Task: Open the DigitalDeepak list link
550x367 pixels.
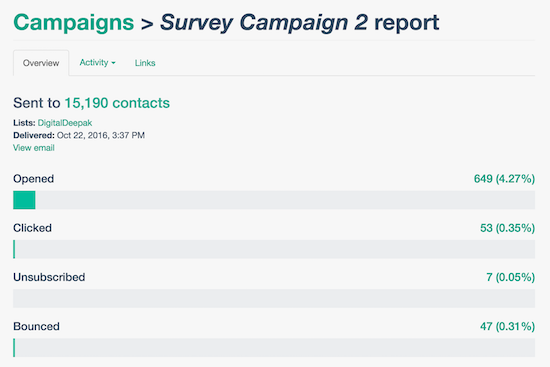Action: pos(65,123)
